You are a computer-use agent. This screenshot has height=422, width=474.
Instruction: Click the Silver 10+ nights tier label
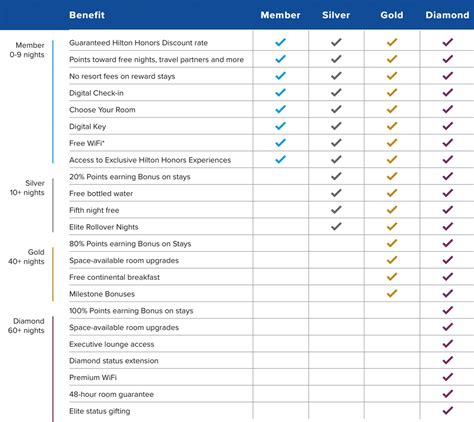[x=27, y=188]
